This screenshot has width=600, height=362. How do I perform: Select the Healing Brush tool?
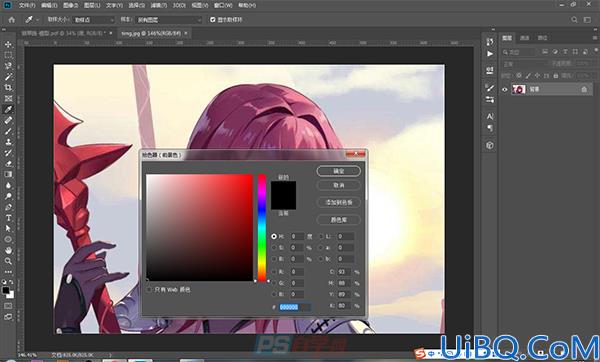[x=8, y=120]
